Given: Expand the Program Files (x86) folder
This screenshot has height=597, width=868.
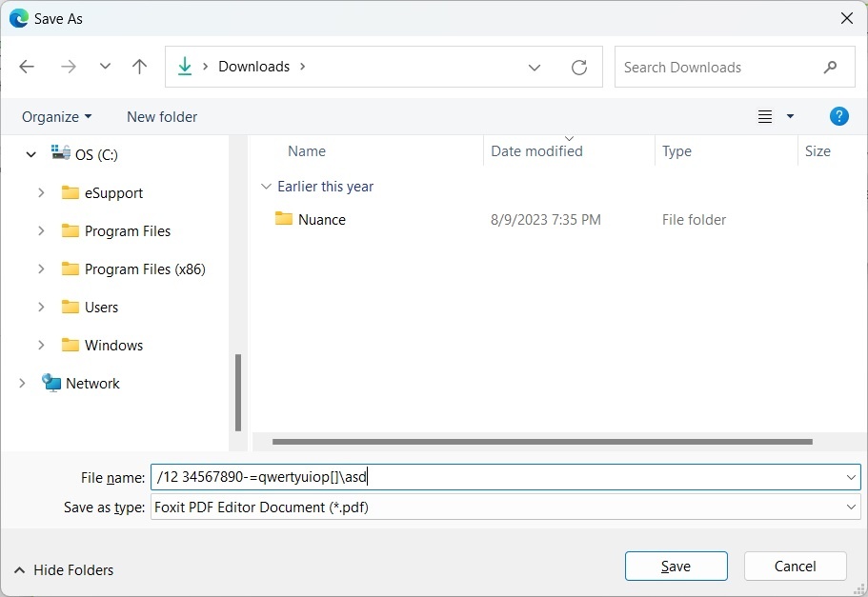Looking at the screenshot, I should pyautogui.click(x=41, y=269).
